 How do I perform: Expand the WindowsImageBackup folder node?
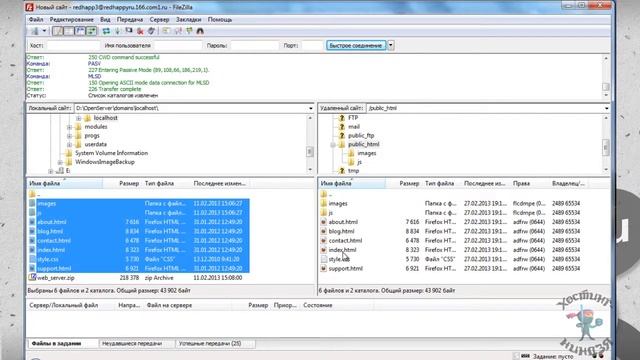point(60,162)
